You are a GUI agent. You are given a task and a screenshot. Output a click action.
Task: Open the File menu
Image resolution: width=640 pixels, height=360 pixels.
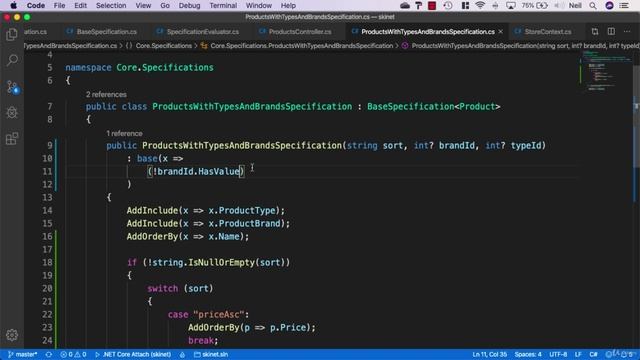[59, 6]
